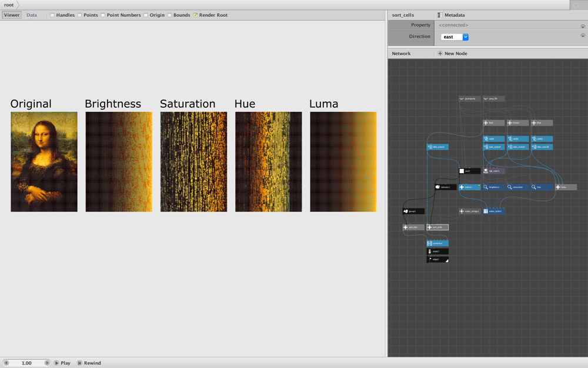Image resolution: width=588 pixels, height=368 pixels.
Task: Click the "Hue" title text
Action: (x=245, y=104)
